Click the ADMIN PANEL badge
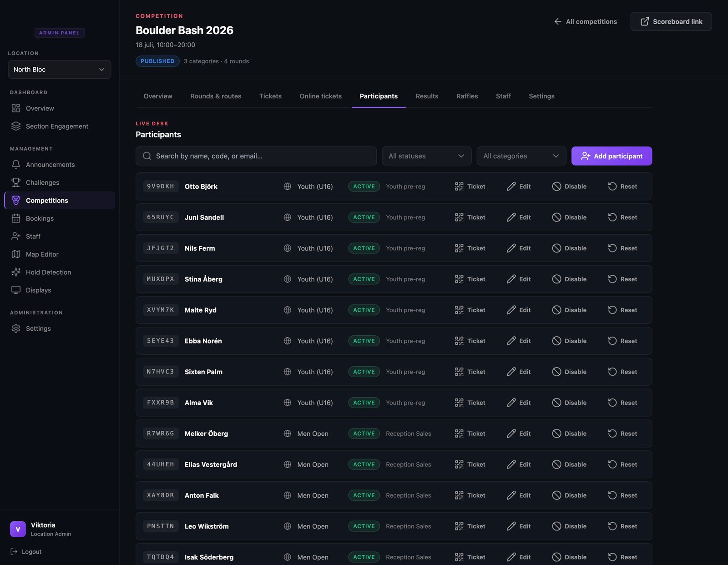 [59, 33]
